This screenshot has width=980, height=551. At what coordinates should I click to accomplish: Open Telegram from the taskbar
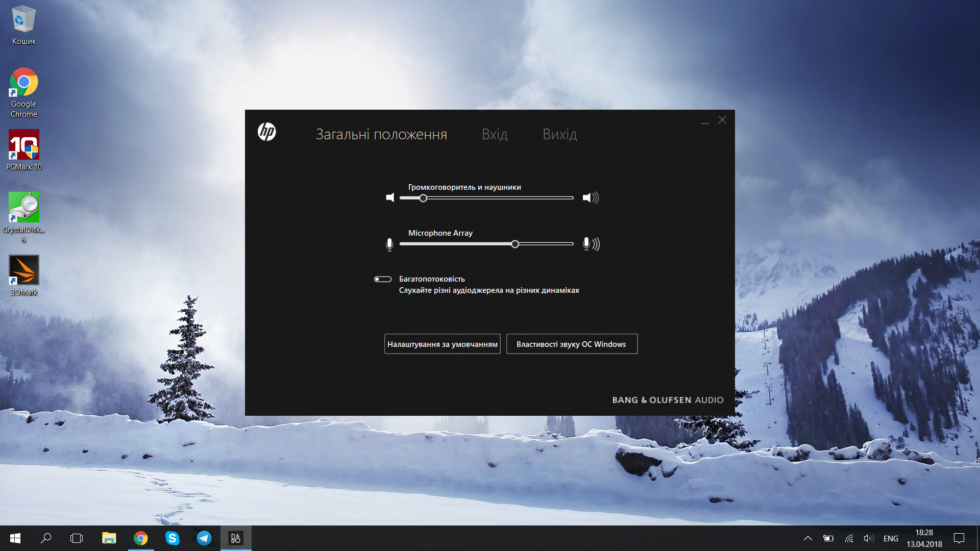click(x=204, y=538)
